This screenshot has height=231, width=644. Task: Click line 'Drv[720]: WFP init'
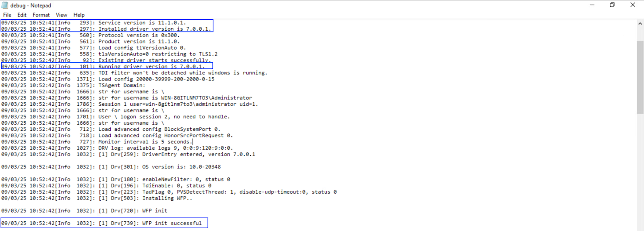pos(85,210)
